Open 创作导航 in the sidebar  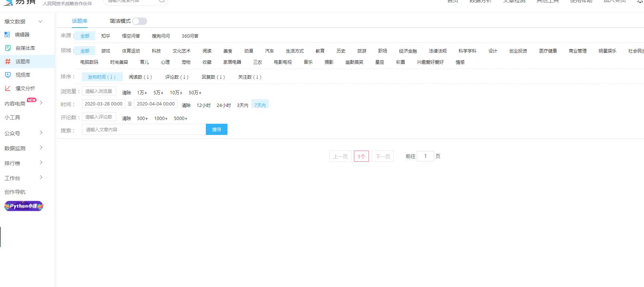pyautogui.click(x=15, y=192)
